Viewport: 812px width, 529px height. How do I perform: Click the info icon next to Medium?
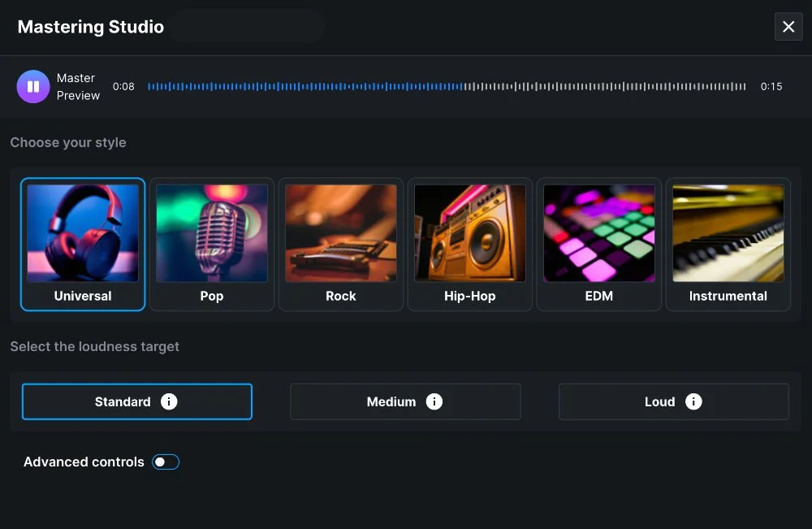435,401
